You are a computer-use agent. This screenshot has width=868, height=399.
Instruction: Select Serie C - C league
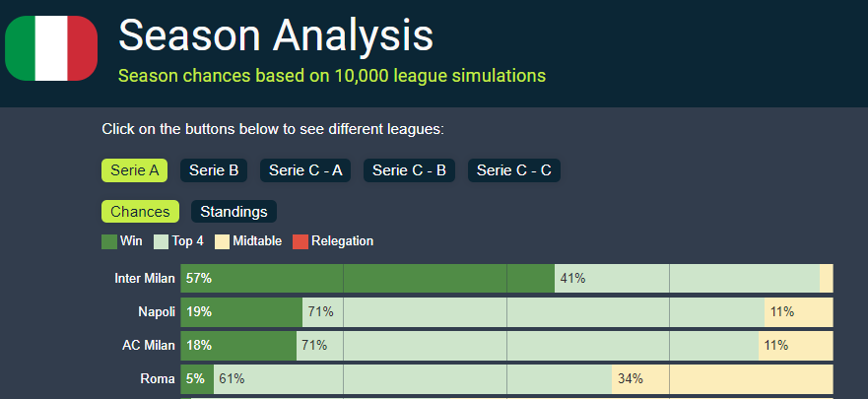point(514,170)
